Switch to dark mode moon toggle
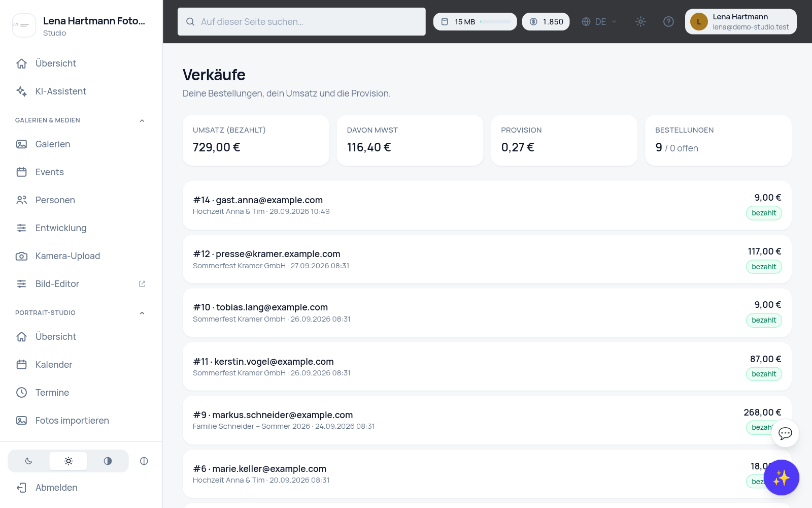The width and height of the screenshot is (812, 508). coord(28,461)
